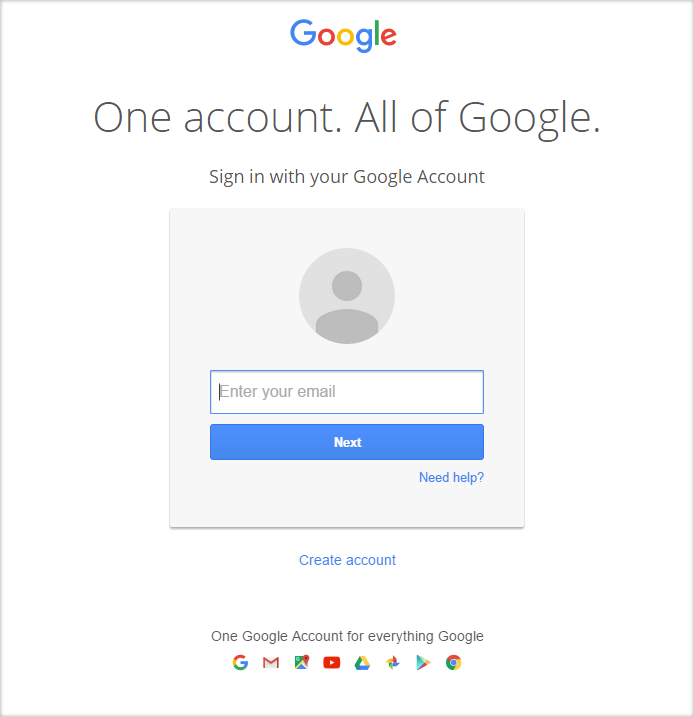The height and width of the screenshot is (717, 694).
Task: Focus the Enter your email field
Action: (347, 392)
